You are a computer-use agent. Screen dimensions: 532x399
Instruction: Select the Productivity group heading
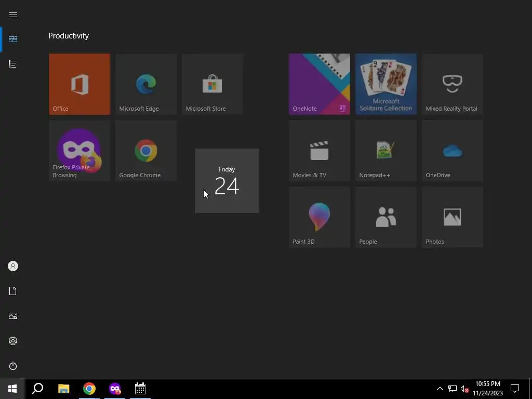(x=69, y=36)
